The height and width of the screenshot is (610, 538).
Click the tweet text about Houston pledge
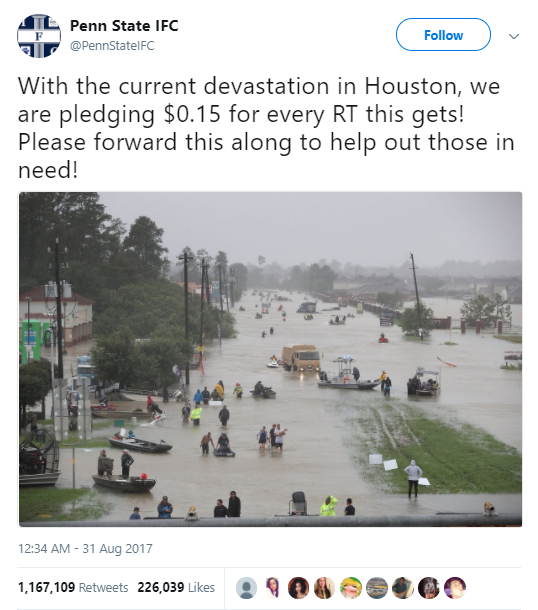[x=266, y=128]
